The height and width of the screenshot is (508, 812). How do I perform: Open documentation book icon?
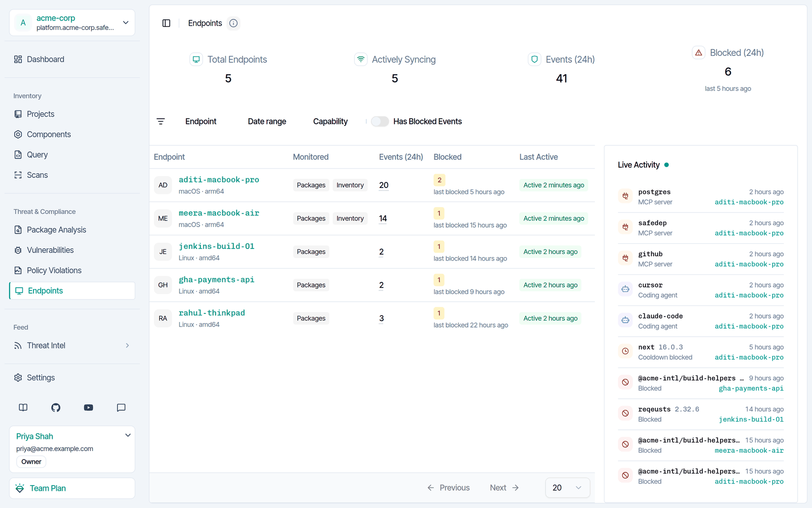(23, 407)
